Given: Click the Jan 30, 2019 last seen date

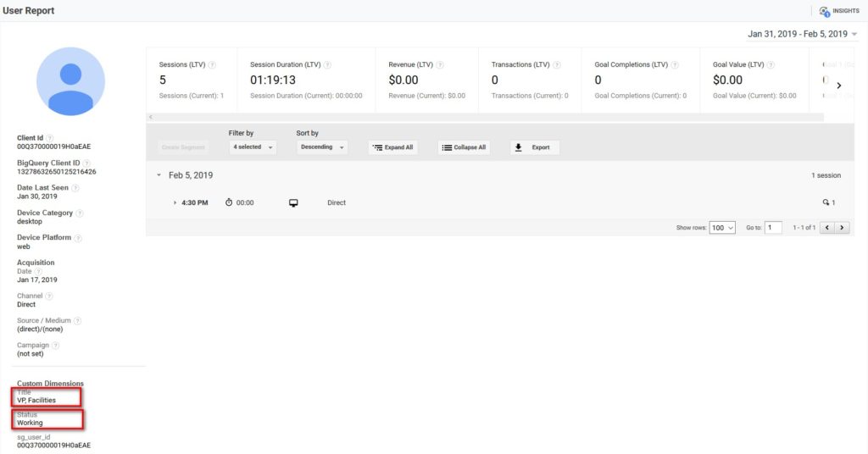Looking at the screenshot, I should coord(37,197).
